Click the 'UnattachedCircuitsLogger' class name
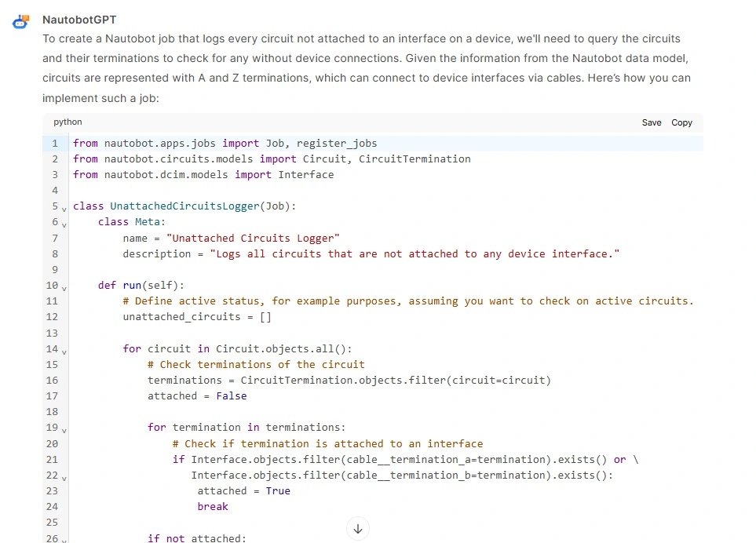 [x=184, y=206]
